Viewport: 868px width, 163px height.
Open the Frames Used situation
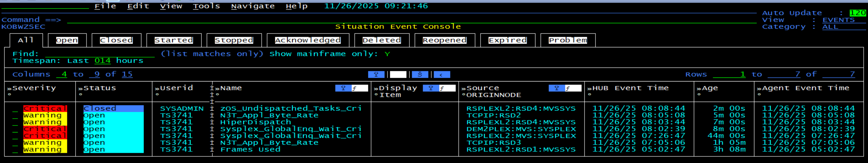click(250, 150)
